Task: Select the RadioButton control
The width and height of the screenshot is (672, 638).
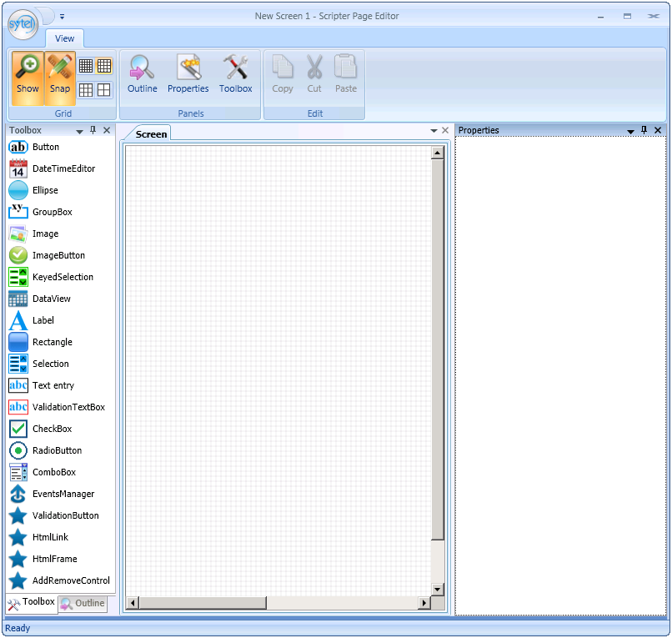Action: pyautogui.click(x=60, y=450)
